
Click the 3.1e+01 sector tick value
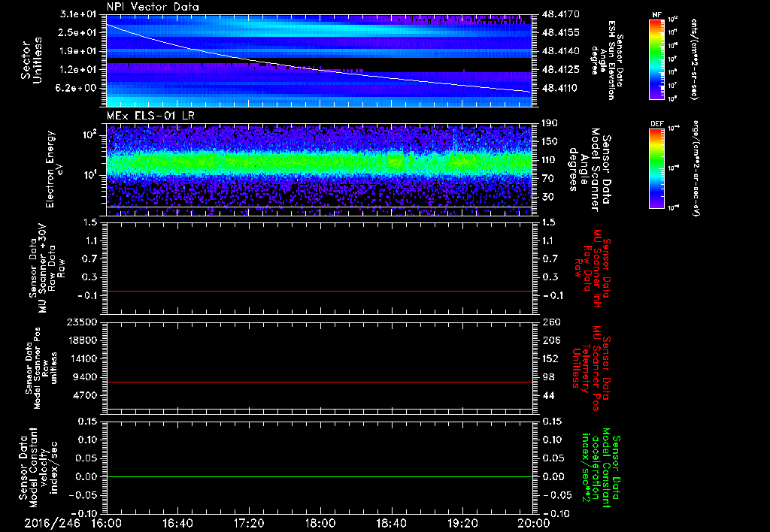point(78,14)
